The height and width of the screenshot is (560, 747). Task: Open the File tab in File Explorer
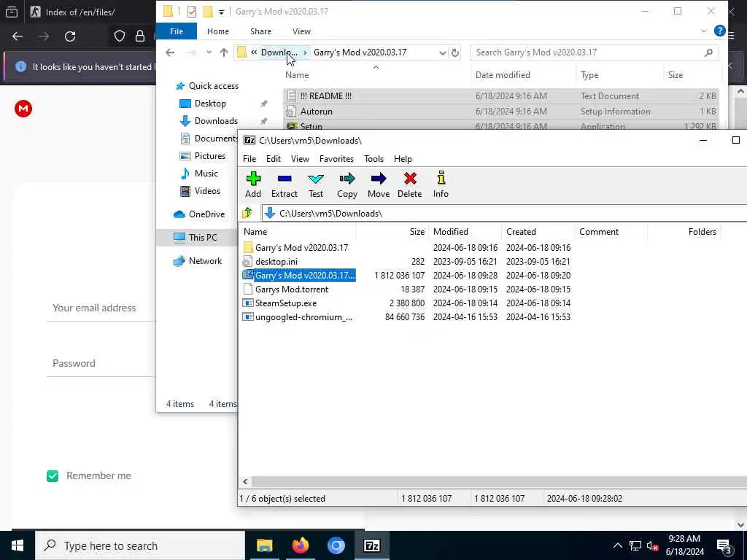click(177, 31)
